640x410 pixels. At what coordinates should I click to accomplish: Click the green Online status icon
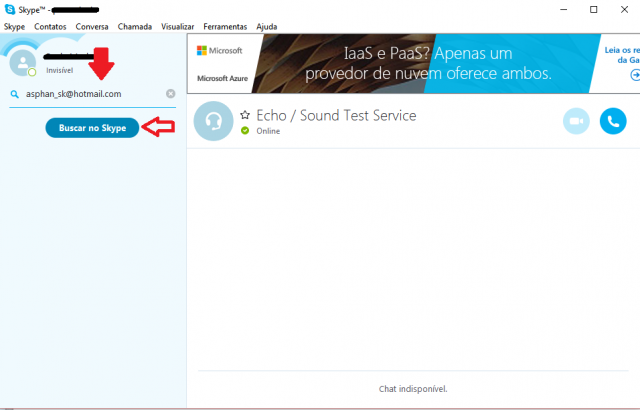click(x=245, y=131)
